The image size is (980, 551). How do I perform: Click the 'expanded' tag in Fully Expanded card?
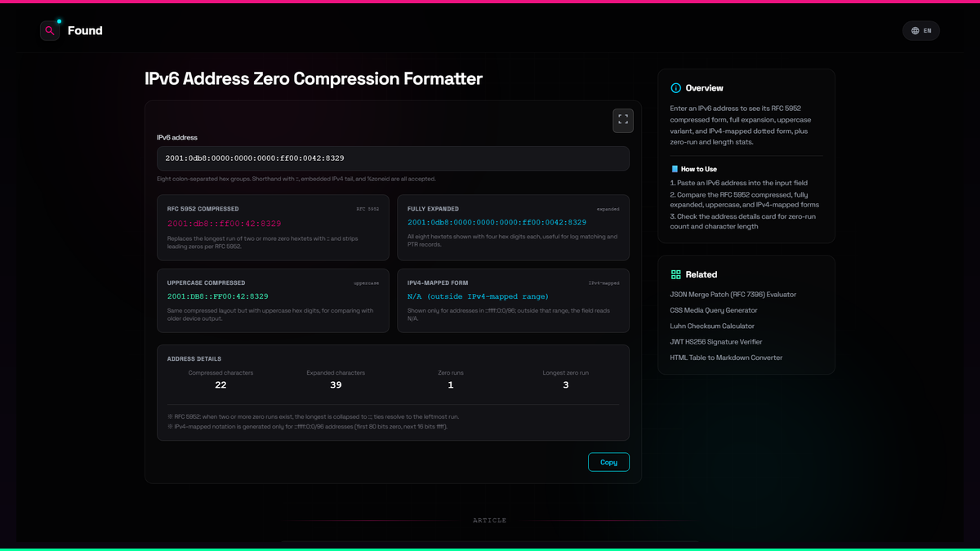point(607,209)
